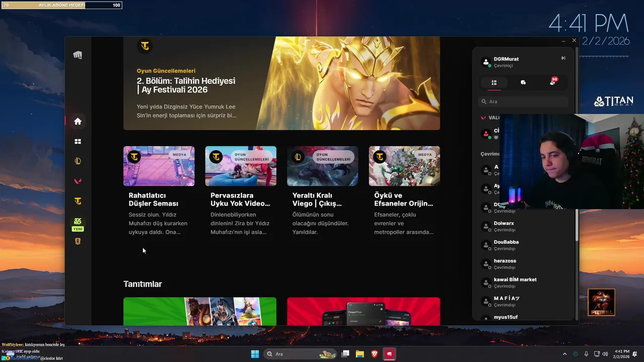644x362 pixels.
Task: Click Riot Client taskbar icon
Action: coord(389,354)
